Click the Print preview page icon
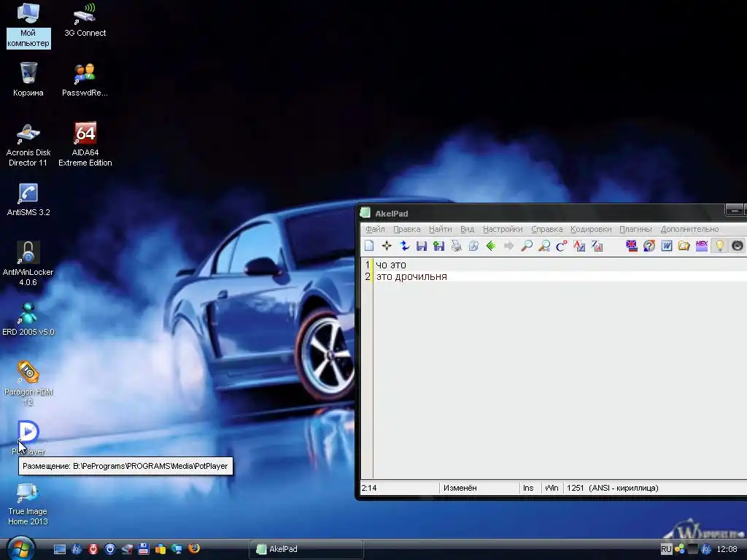The height and width of the screenshot is (560, 747). pyautogui.click(x=473, y=246)
